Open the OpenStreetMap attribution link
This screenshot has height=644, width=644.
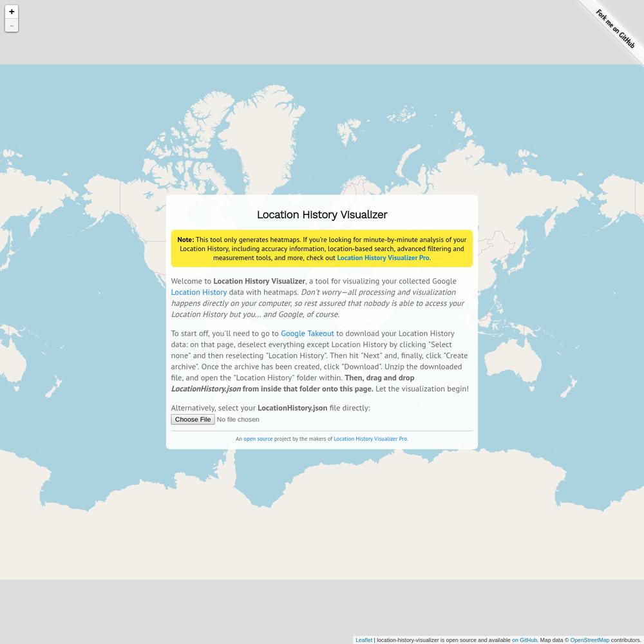coord(589,640)
